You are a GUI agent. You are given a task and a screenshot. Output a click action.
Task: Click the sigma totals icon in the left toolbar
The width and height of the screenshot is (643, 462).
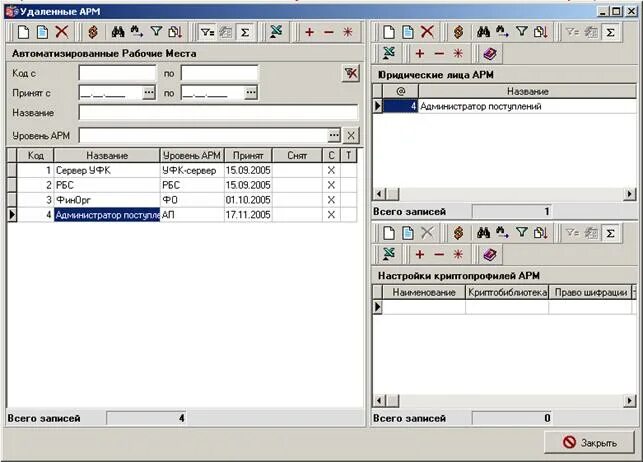click(x=245, y=32)
